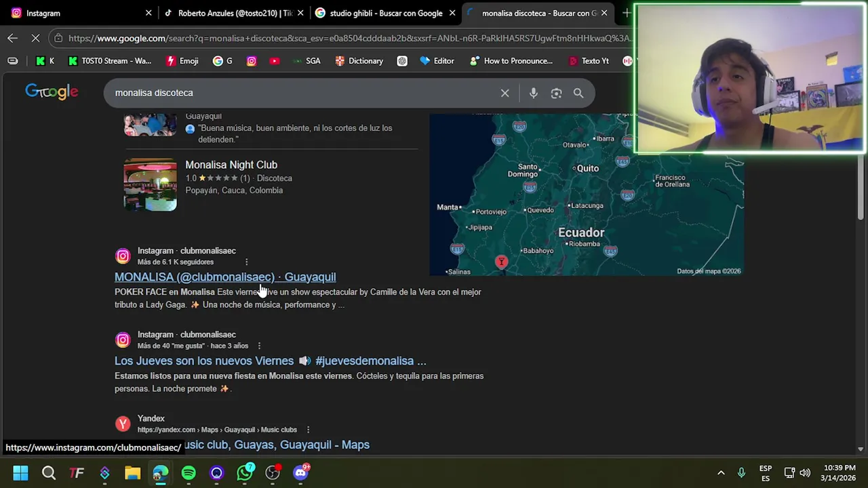Show hidden system tray icons
The image size is (868, 488).
(721, 472)
